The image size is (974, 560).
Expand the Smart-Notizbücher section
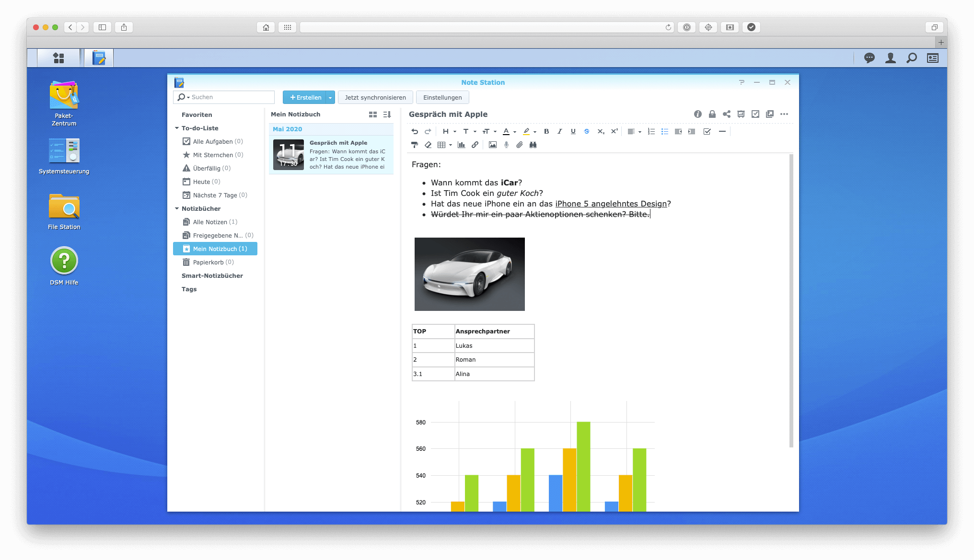point(212,274)
